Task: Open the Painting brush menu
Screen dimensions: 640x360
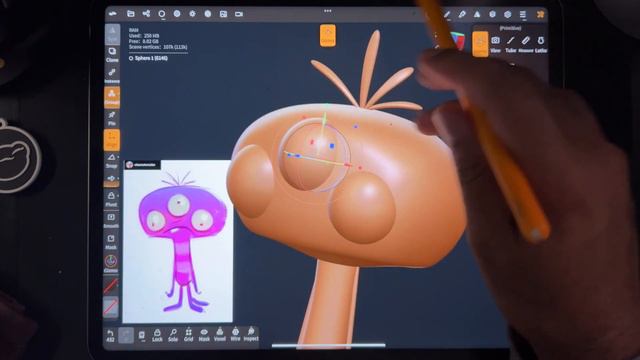Action: [462, 14]
